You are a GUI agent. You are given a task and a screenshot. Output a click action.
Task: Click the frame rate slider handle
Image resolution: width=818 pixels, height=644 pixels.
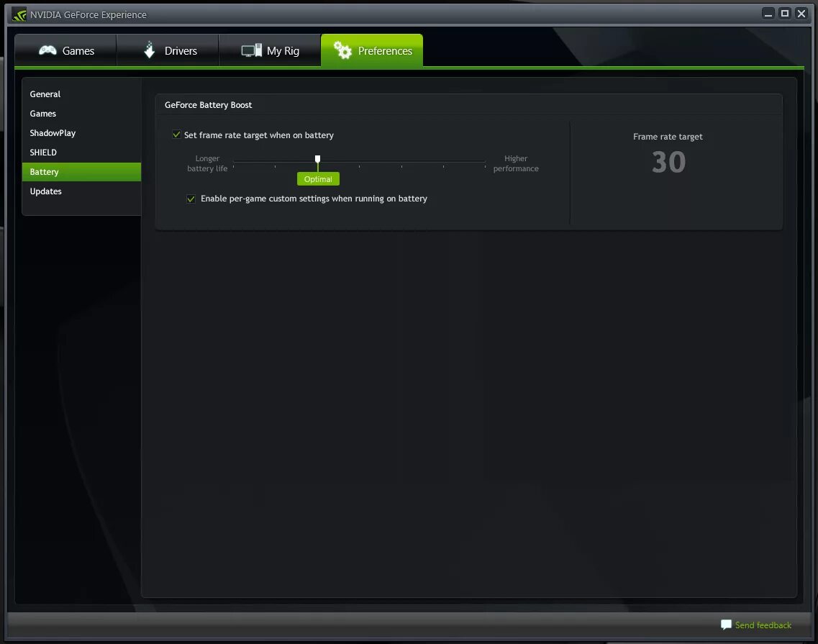tap(317, 158)
